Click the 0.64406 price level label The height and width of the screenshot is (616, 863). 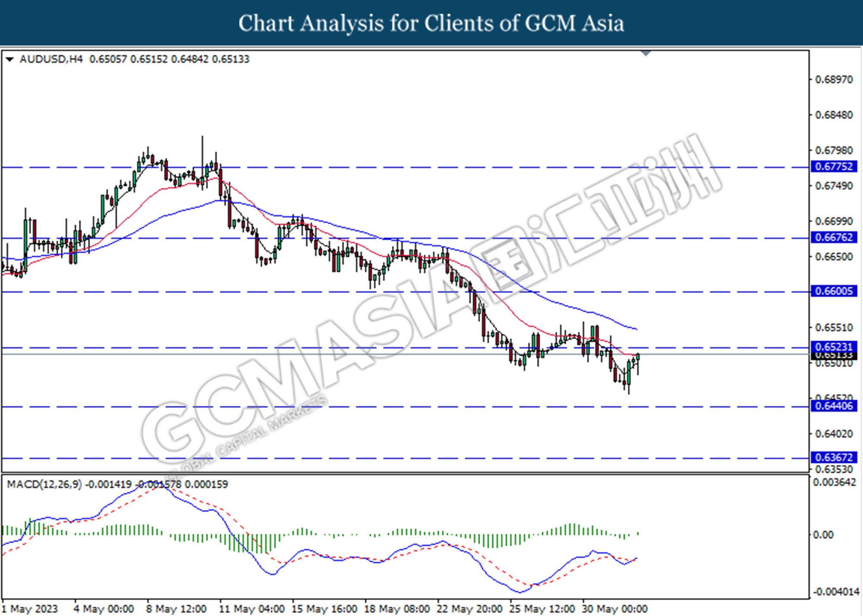pos(834,406)
